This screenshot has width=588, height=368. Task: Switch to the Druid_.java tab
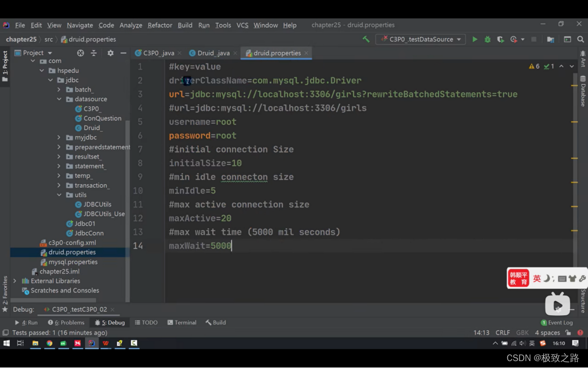(x=213, y=53)
